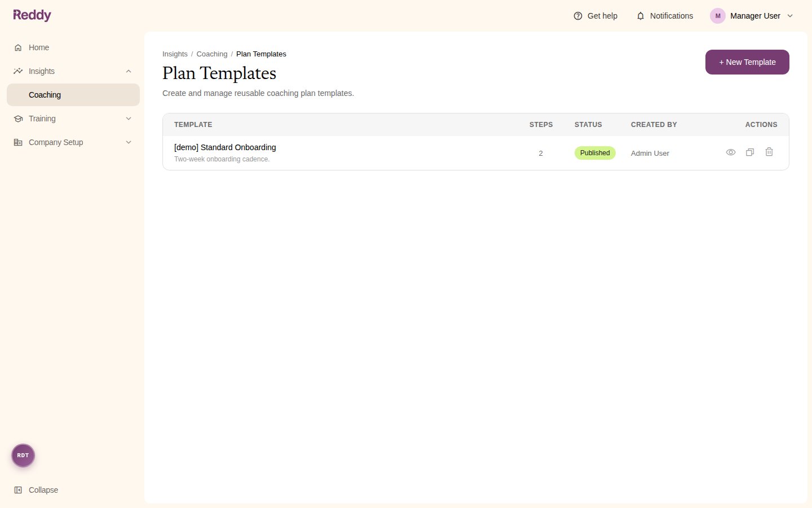Click the Insights chart icon
This screenshot has width=812, height=508.
pyautogui.click(x=18, y=71)
